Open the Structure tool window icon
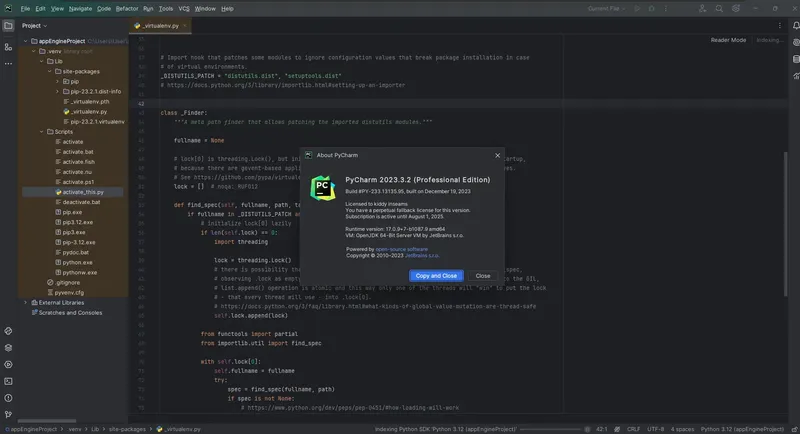This screenshot has width=800, height=434. [8, 47]
